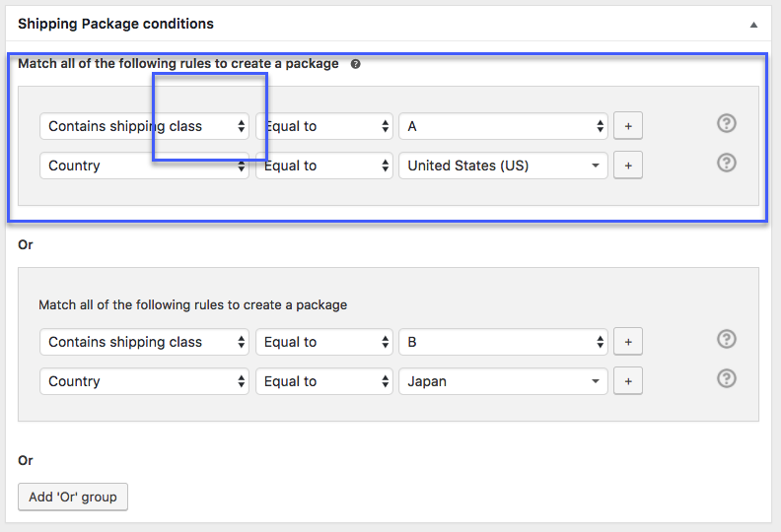Open help tooltip next to first group heading
The width and height of the screenshot is (781, 532).
pos(355,64)
